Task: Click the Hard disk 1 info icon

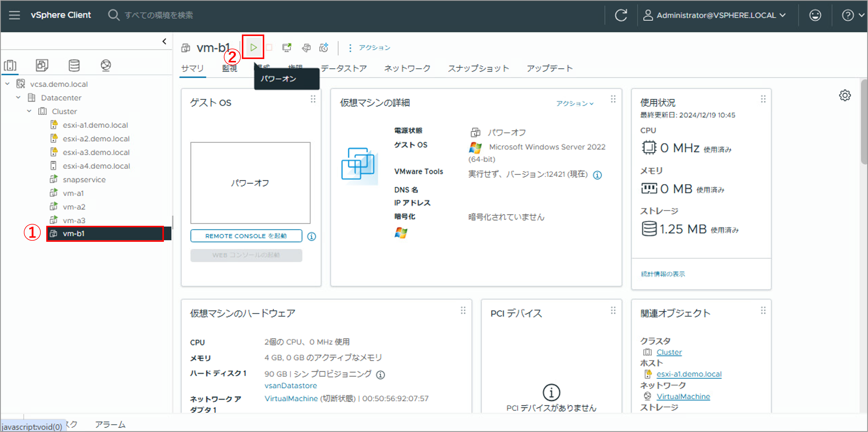Action: pos(380,374)
